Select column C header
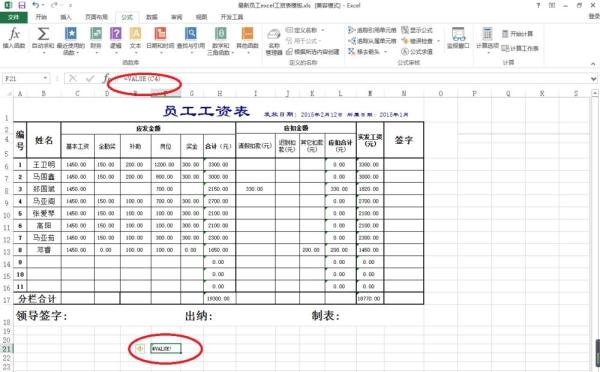 tap(77, 93)
